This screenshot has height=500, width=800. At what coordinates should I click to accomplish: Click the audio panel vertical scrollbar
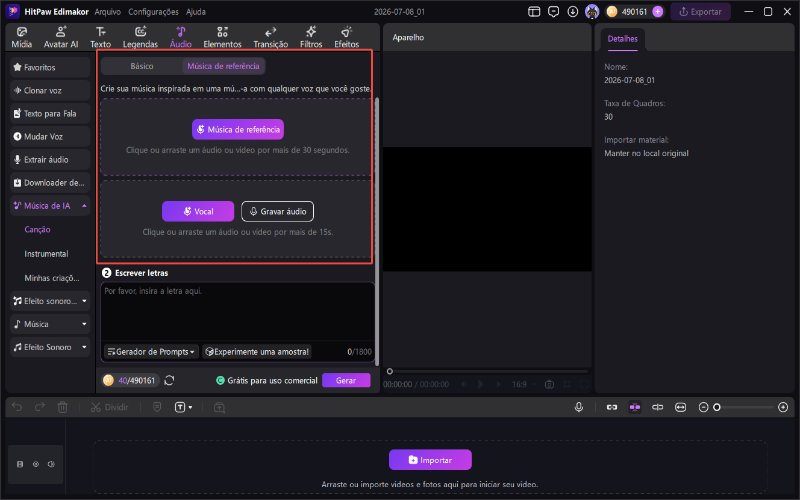(x=377, y=232)
